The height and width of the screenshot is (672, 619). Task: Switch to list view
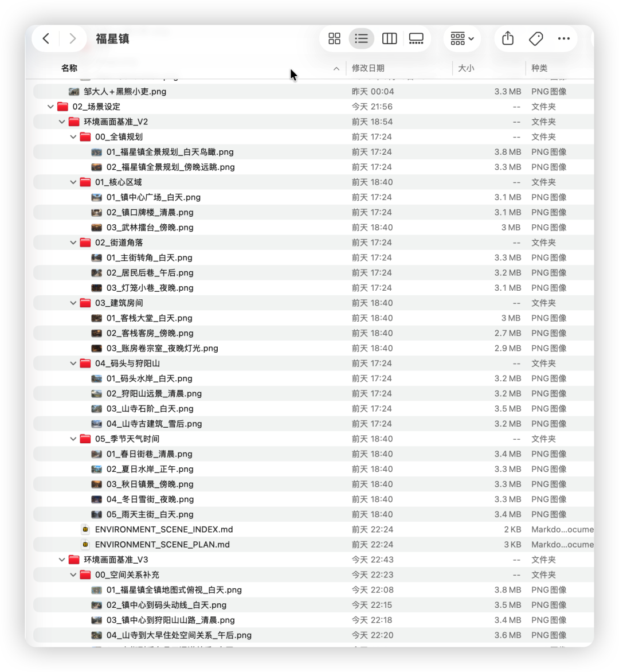point(362,39)
